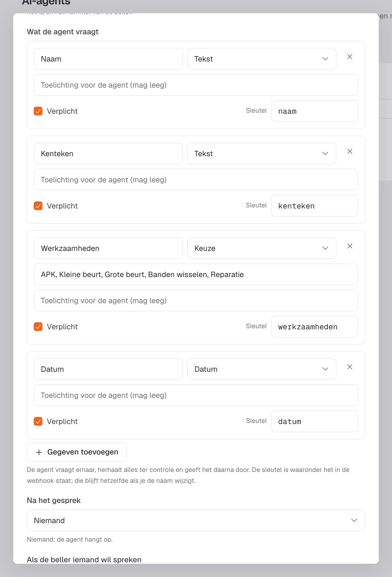Toggle the Verplicht checkbox for Datum
This screenshot has height=577, width=392.
tap(38, 421)
